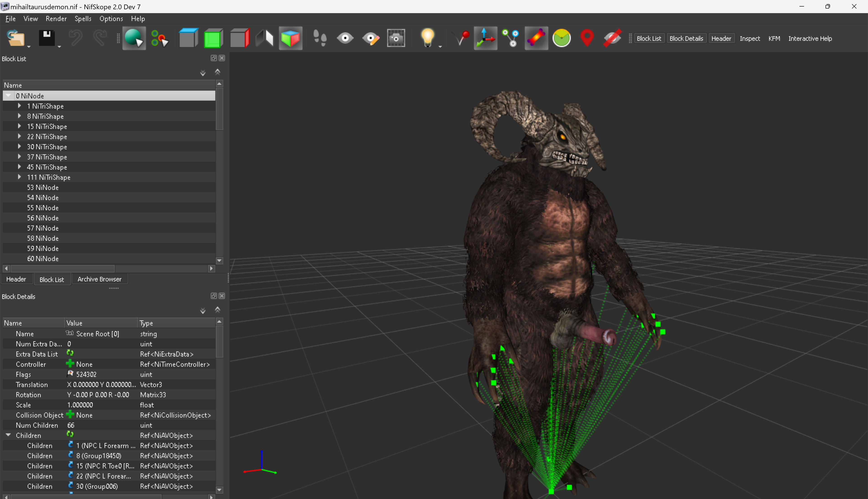Toggle the Show Axes toolbar button

pyautogui.click(x=485, y=38)
